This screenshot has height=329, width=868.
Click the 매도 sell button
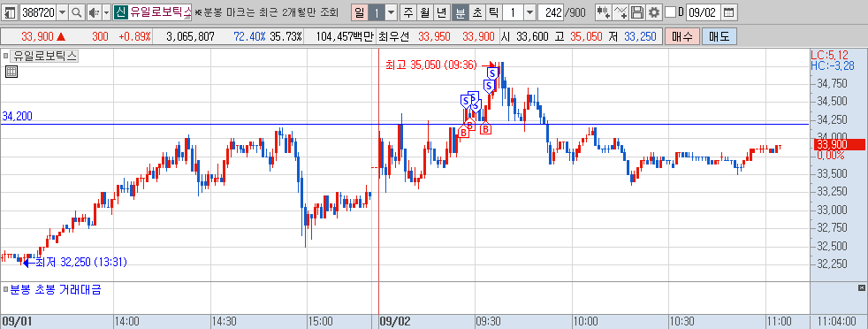point(720,36)
